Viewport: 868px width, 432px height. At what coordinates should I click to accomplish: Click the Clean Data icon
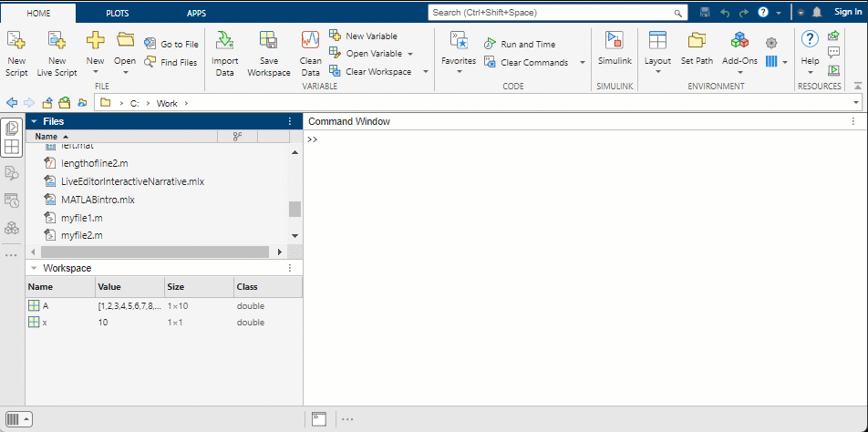click(x=311, y=41)
